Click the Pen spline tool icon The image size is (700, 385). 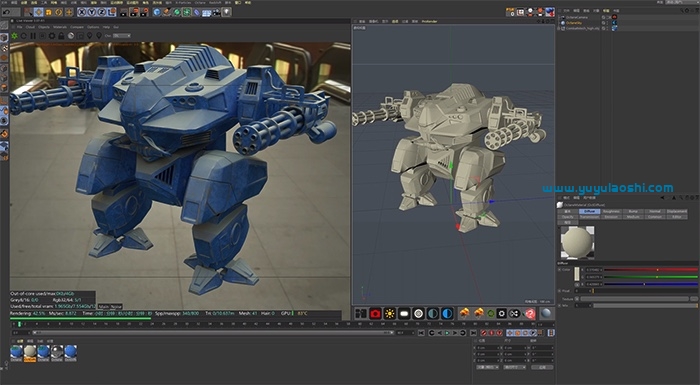click(167, 12)
